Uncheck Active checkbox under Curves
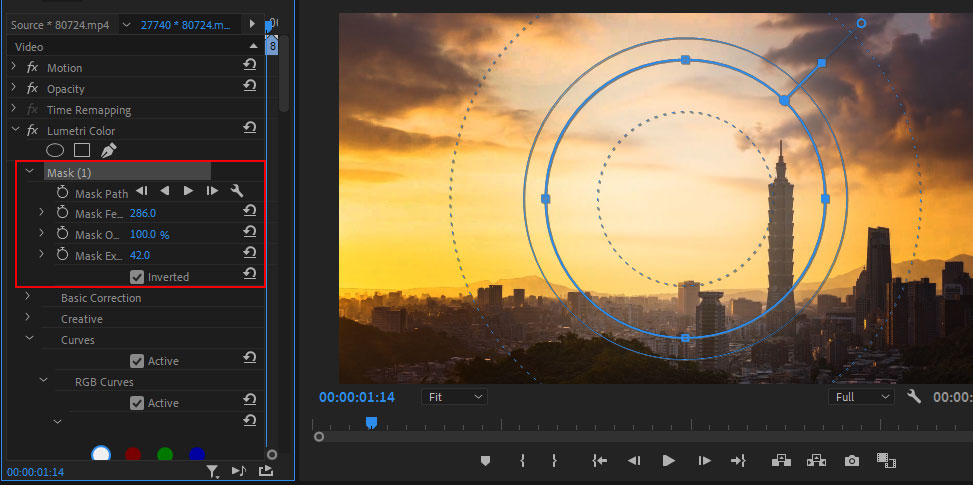The image size is (973, 485). 137,361
